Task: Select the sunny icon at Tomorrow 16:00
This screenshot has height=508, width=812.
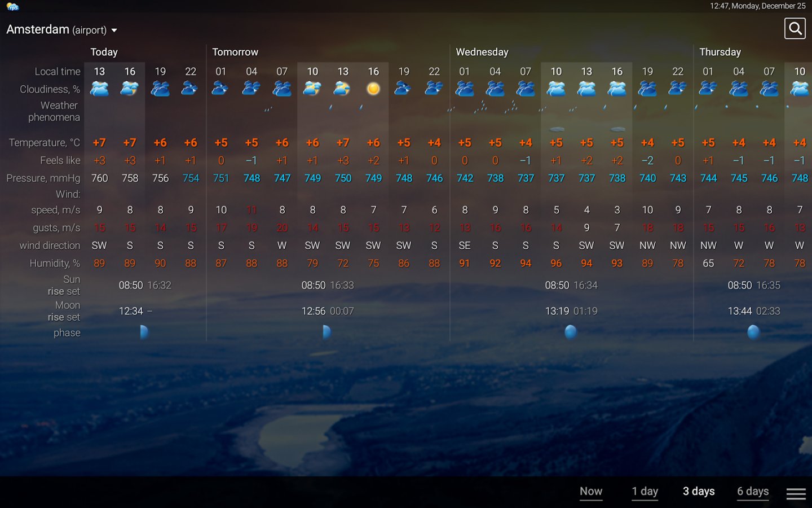Action: point(373,88)
